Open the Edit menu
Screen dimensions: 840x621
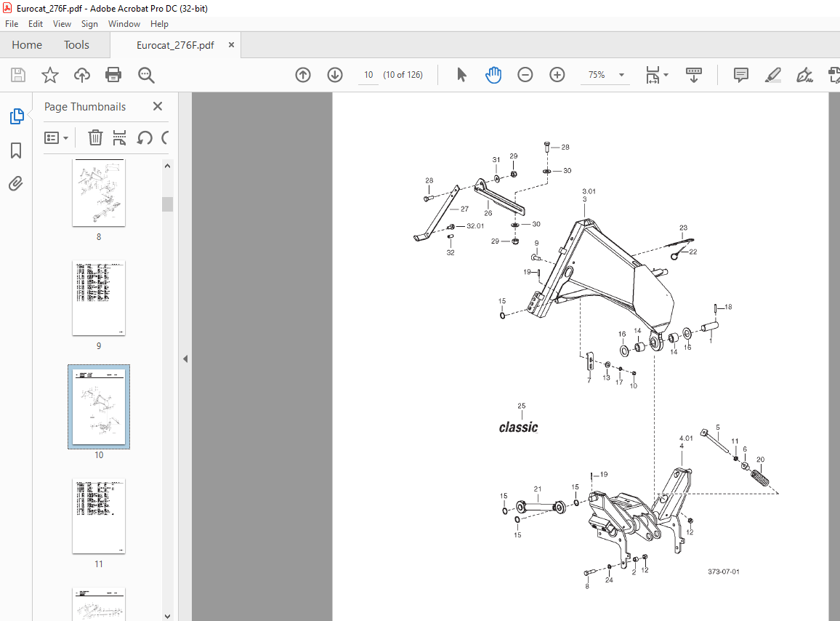(36, 24)
